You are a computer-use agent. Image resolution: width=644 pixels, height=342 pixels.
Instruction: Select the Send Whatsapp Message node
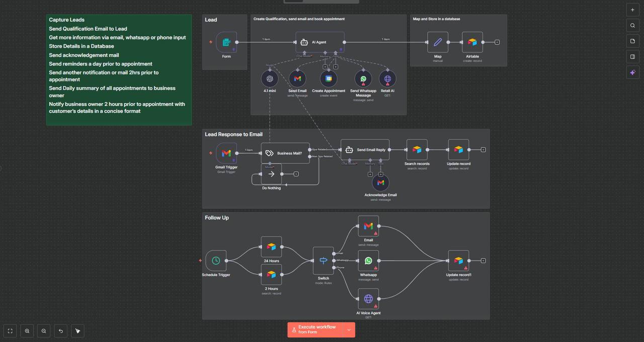(363, 79)
